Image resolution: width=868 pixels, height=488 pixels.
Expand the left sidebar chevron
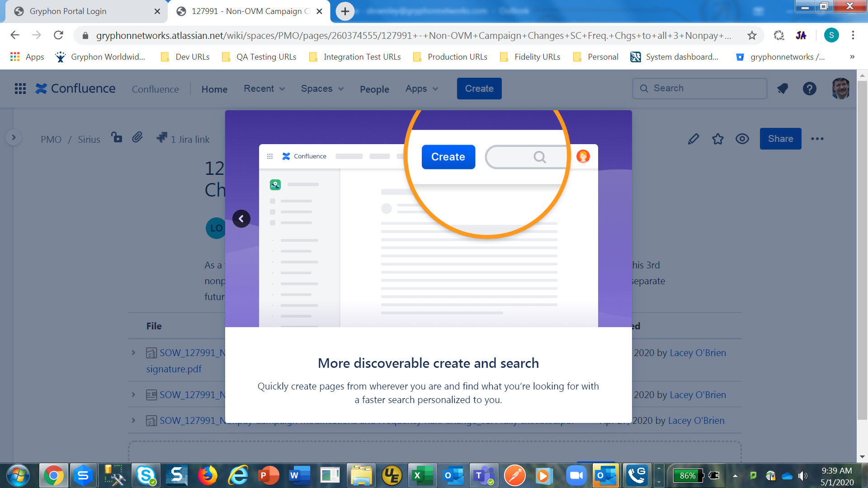[x=14, y=137]
